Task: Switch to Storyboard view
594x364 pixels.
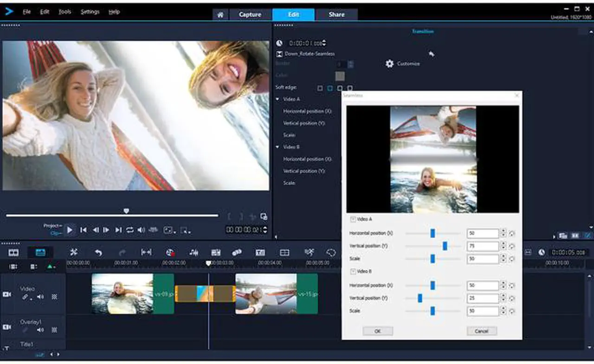Action: click(x=13, y=252)
